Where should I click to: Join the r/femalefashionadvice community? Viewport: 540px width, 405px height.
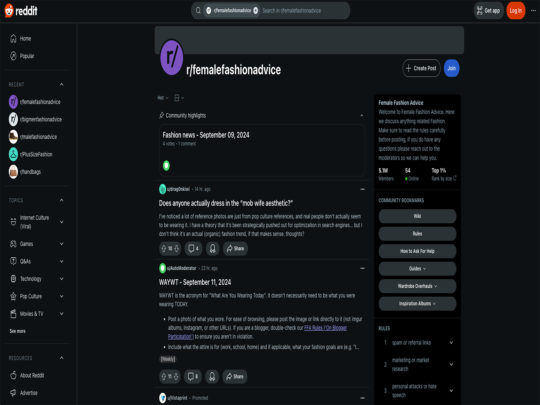tap(451, 68)
